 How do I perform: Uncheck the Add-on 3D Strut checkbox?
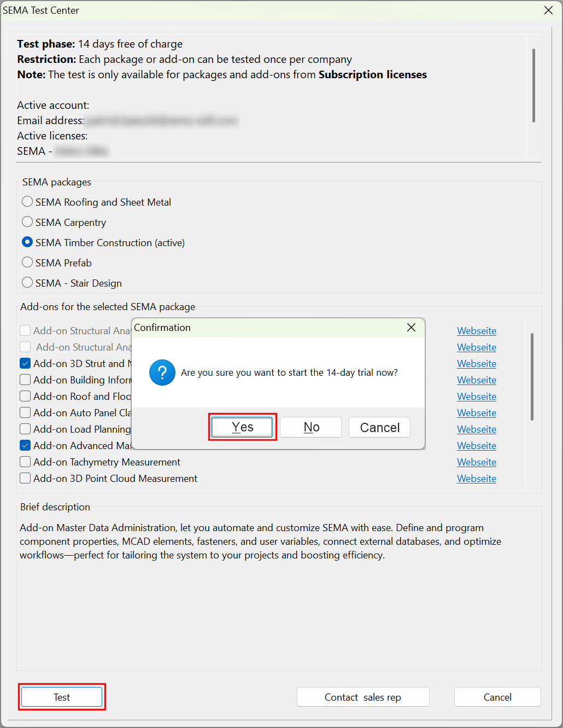pyautogui.click(x=25, y=364)
